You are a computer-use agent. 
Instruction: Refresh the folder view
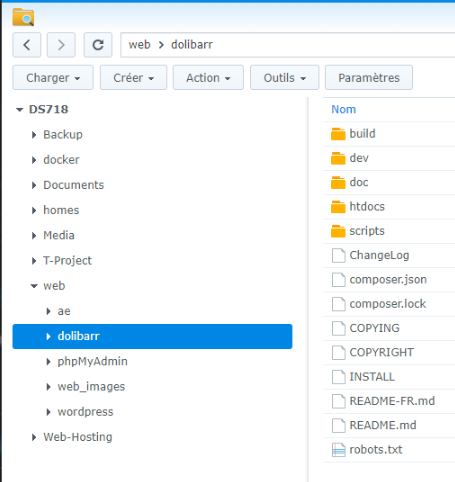pos(98,45)
